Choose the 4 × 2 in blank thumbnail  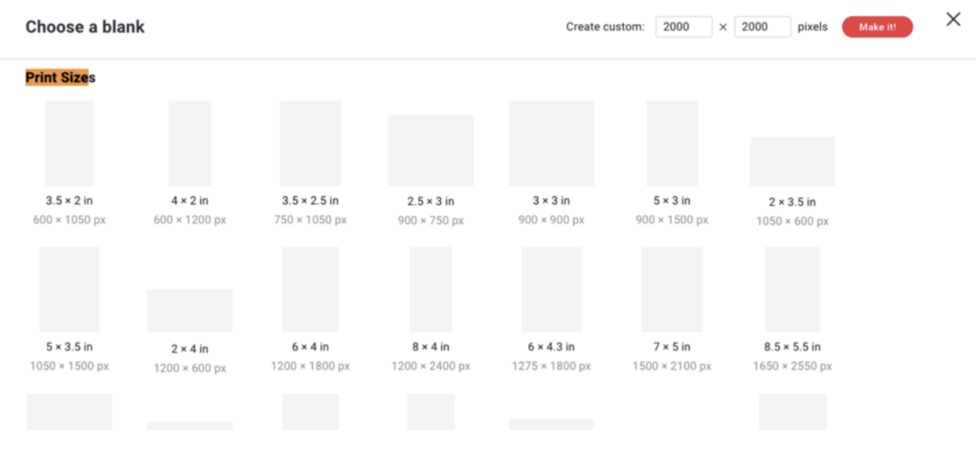[189, 143]
